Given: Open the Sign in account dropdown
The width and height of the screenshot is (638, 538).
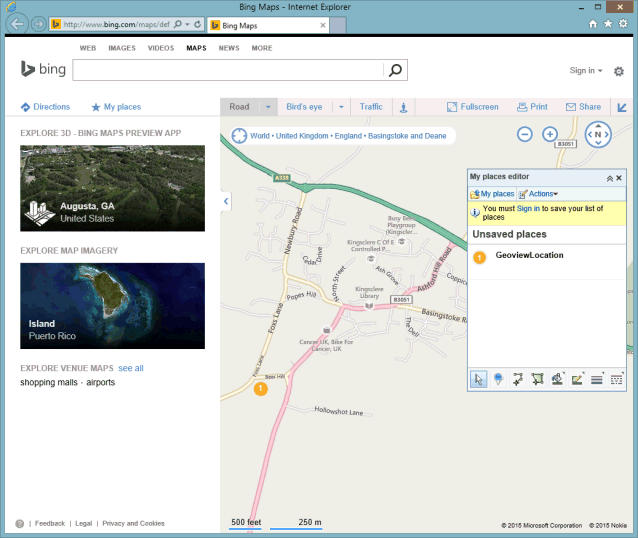Looking at the screenshot, I should click(x=586, y=70).
